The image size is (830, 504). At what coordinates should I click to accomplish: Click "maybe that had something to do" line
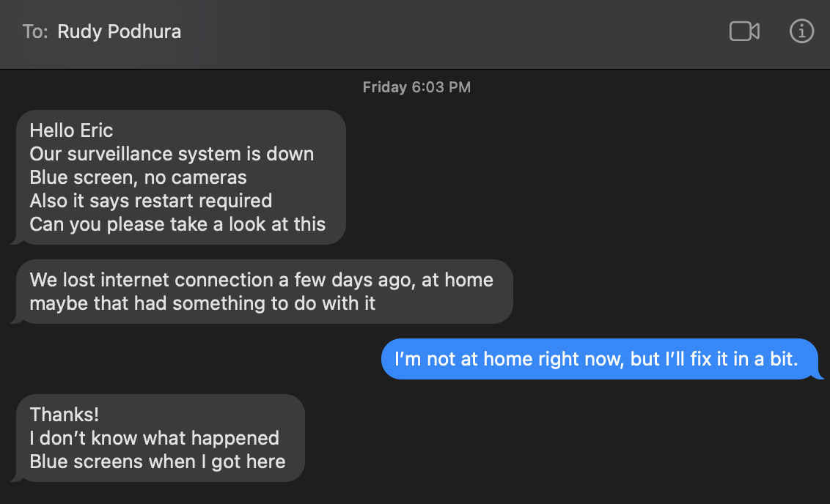[x=202, y=303]
